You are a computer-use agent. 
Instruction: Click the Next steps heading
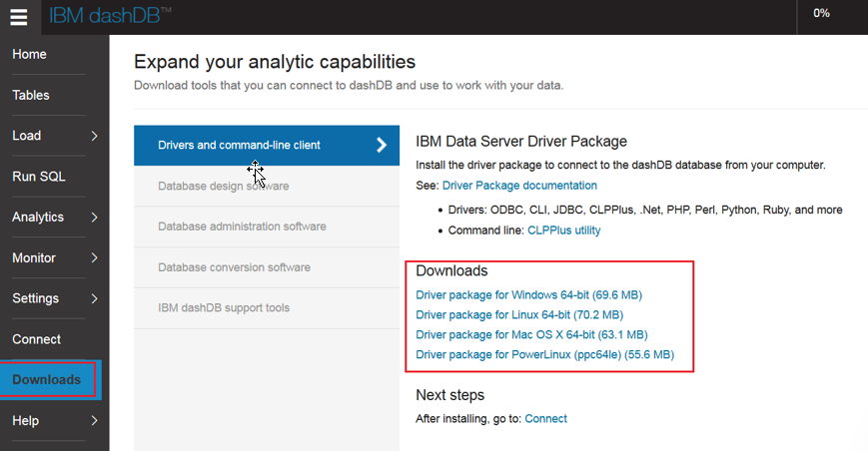click(450, 395)
